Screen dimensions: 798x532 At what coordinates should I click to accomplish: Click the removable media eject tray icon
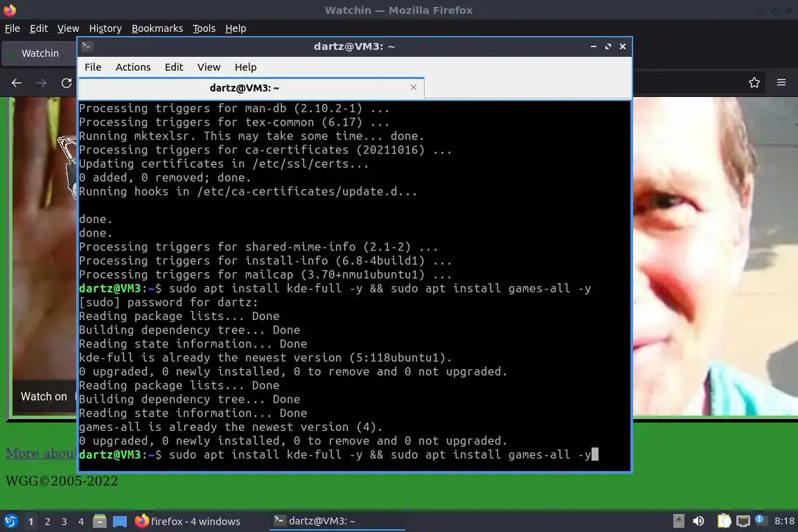[679, 521]
